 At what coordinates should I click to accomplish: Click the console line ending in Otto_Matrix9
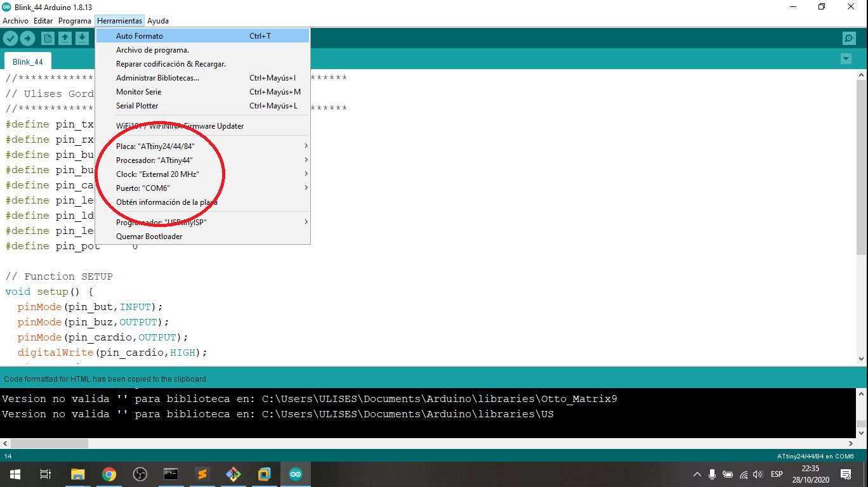(x=310, y=399)
